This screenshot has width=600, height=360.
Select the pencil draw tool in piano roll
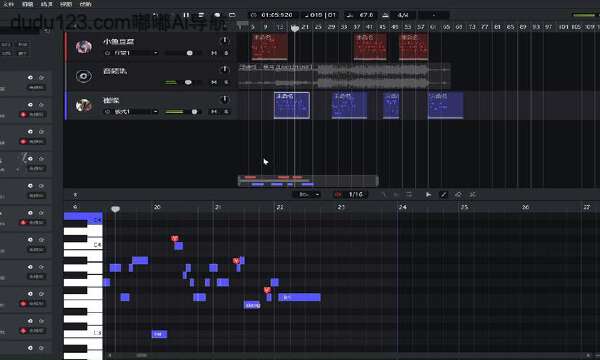(x=443, y=195)
